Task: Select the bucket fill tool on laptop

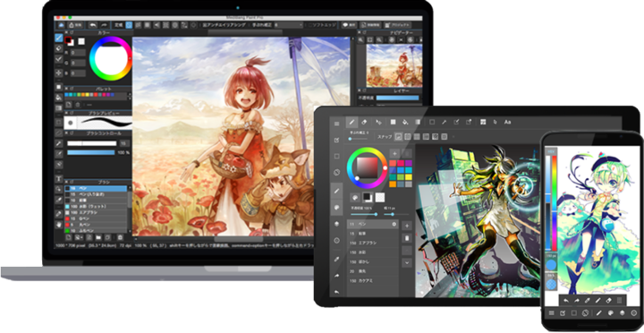Action: (x=59, y=98)
